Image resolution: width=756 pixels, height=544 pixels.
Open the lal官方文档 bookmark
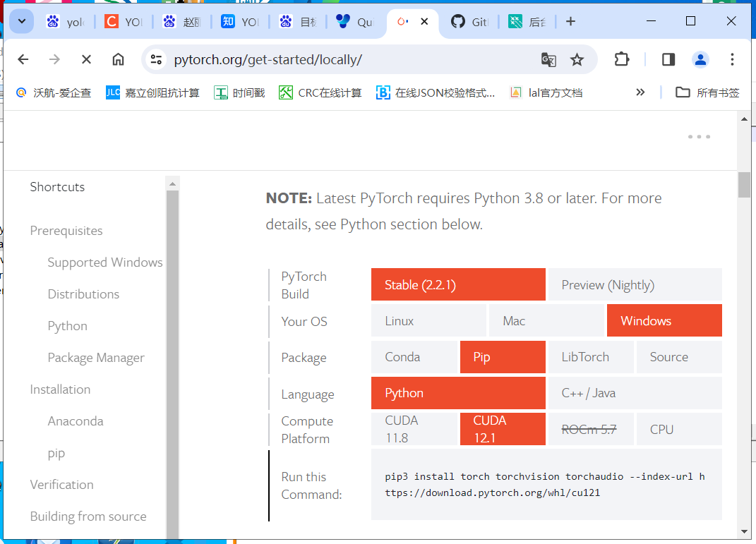[546, 92]
